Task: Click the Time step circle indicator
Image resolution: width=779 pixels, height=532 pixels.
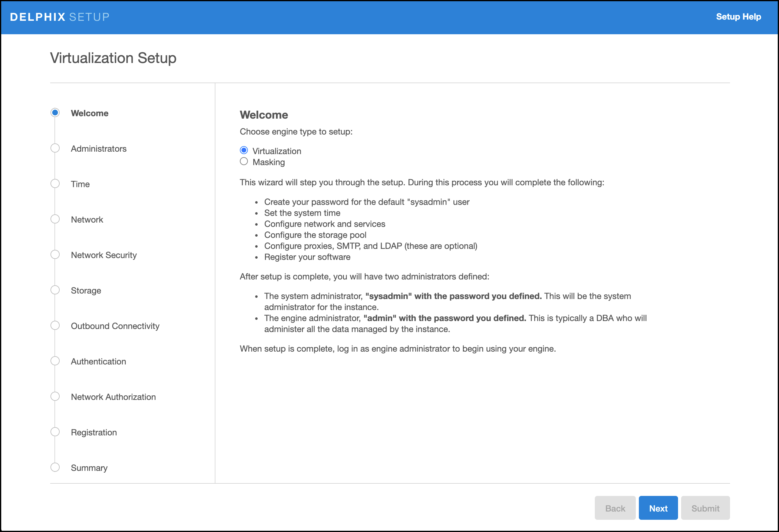Action: click(x=55, y=183)
